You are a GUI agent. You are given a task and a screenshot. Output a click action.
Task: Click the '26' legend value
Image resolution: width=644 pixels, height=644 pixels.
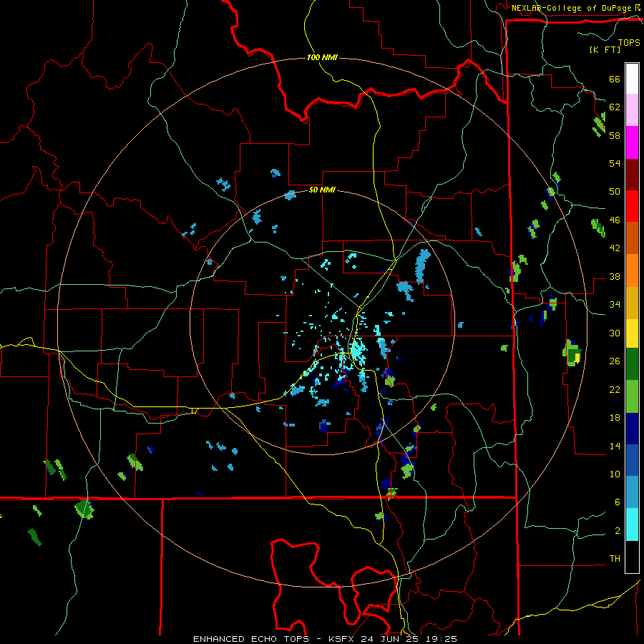[615, 361]
